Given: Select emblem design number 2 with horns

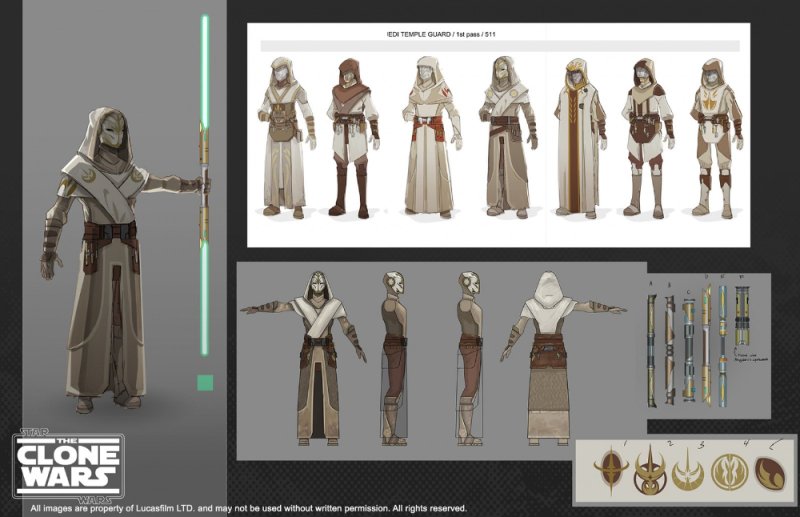Looking at the screenshot, I should (x=650, y=470).
